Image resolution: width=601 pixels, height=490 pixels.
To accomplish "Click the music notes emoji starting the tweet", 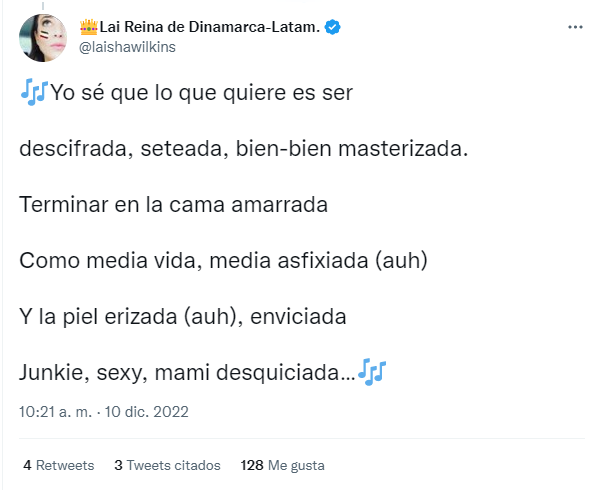I will (33, 92).
